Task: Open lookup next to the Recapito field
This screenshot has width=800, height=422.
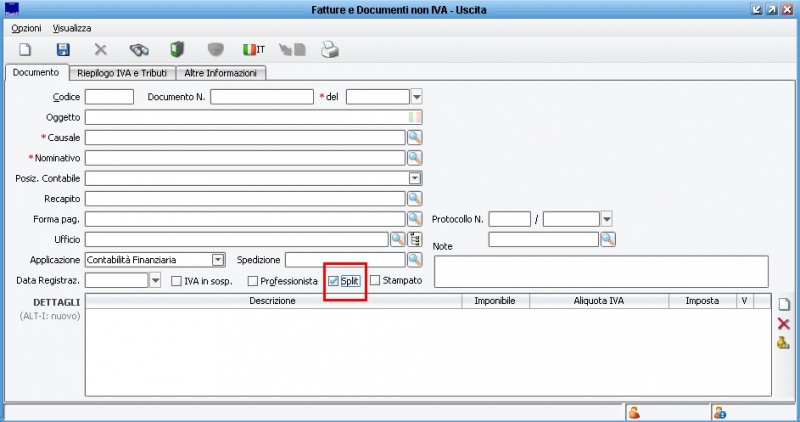Action: tap(415, 198)
